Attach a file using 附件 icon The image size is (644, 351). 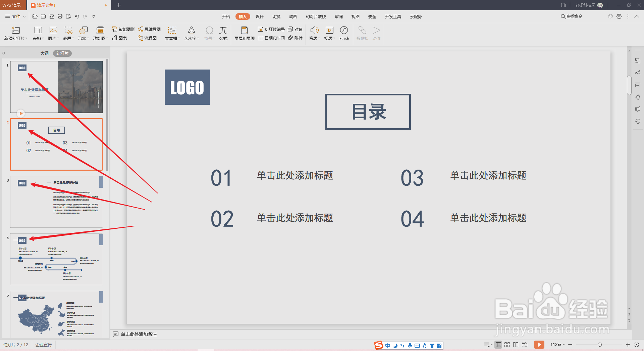click(x=295, y=38)
